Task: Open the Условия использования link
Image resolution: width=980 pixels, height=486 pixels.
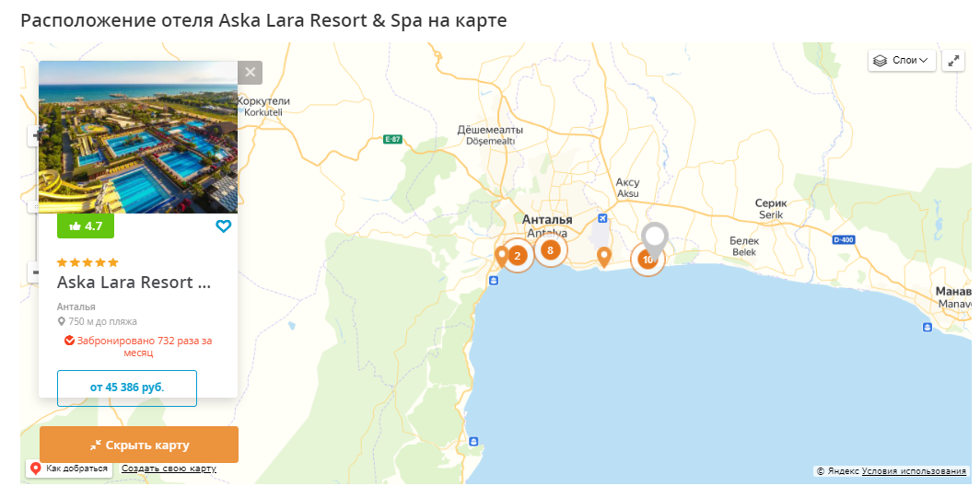Action: [x=914, y=471]
